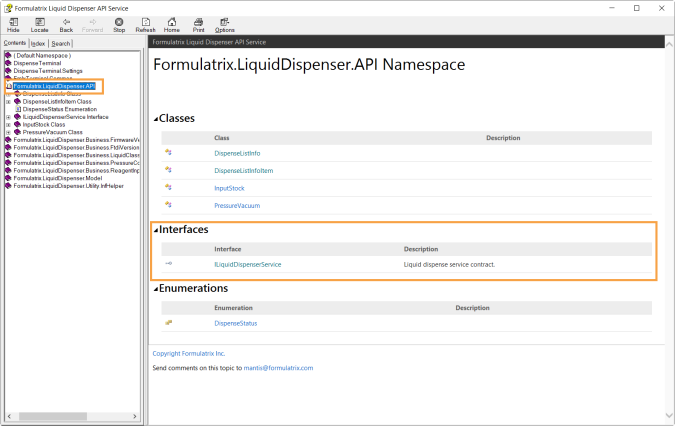Image resolution: width=675 pixels, height=426 pixels.
Task: Go Back using the toolbar arrow
Action: click(66, 24)
